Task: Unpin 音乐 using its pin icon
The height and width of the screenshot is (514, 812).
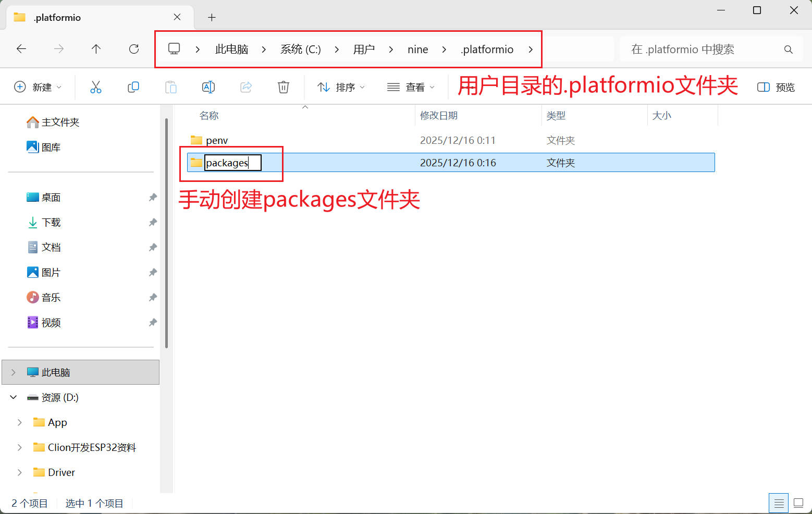Action: [153, 297]
